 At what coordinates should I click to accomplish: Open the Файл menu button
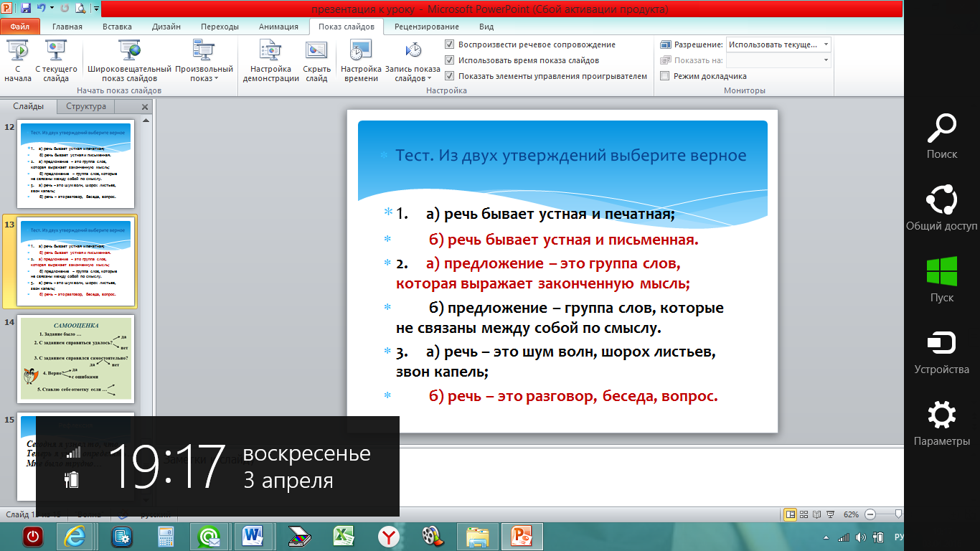pos(19,27)
